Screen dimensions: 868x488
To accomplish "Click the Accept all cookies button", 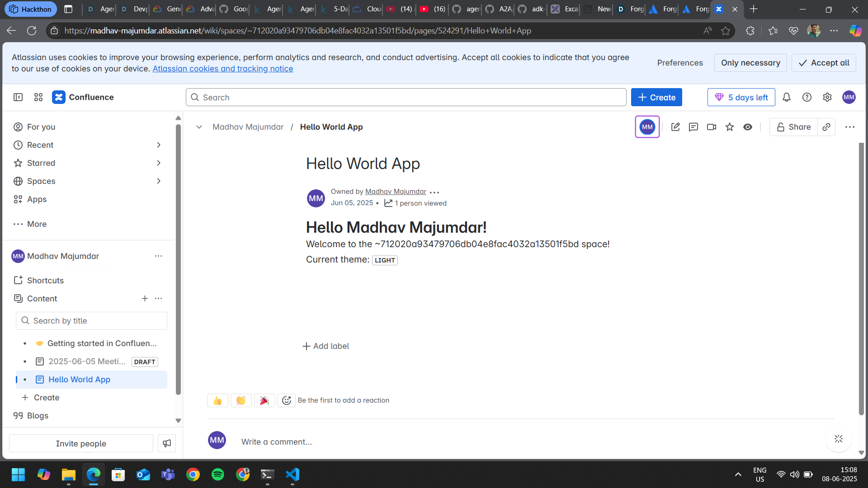I will coord(824,63).
